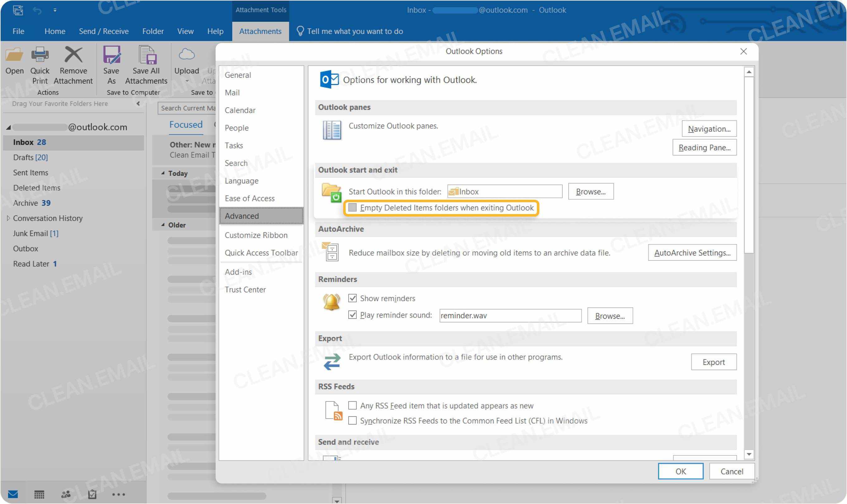Click the reminder.wav sound field

510,315
